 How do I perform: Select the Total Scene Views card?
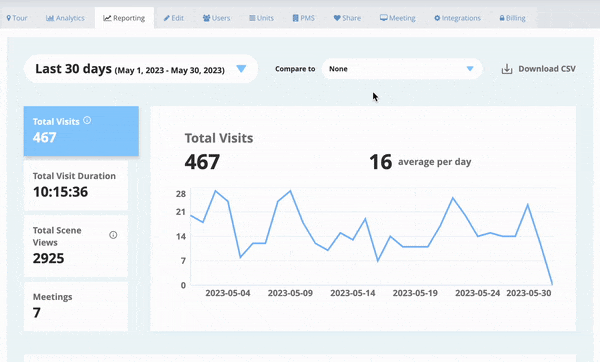click(76, 246)
